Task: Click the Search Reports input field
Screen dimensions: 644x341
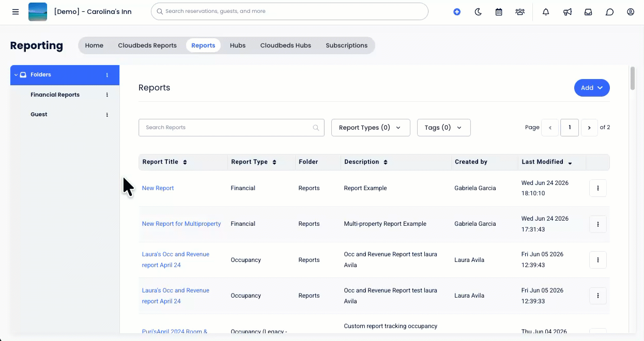Action: pyautogui.click(x=231, y=128)
